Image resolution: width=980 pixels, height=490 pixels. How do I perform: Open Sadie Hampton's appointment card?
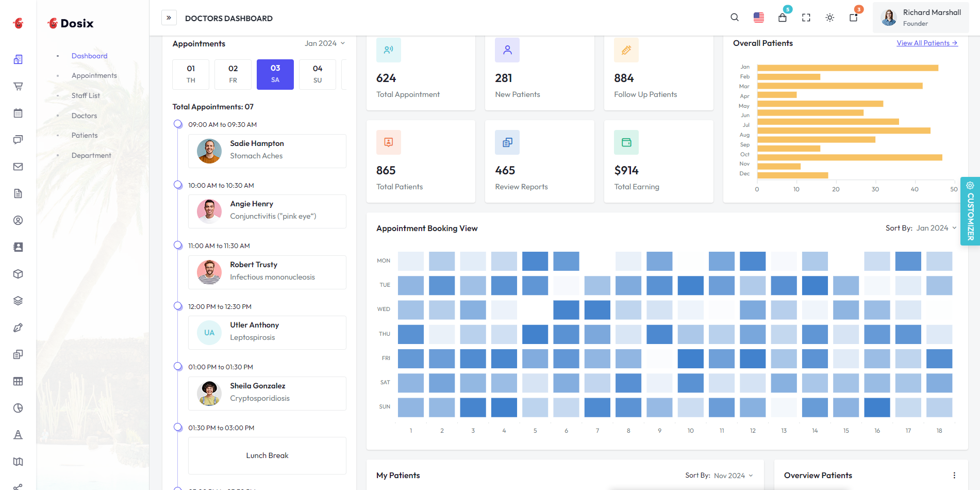pyautogui.click(x=267, y=151)
